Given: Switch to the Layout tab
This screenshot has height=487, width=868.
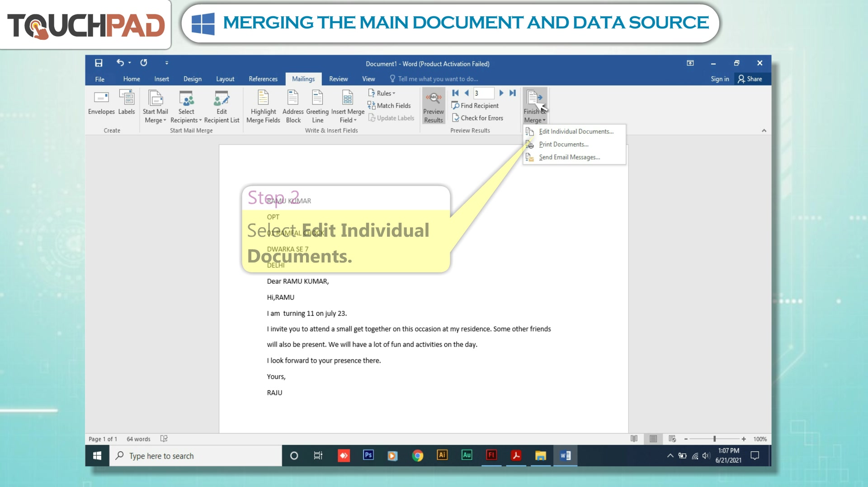Looking at the screenshot, I should coord(225,79).
